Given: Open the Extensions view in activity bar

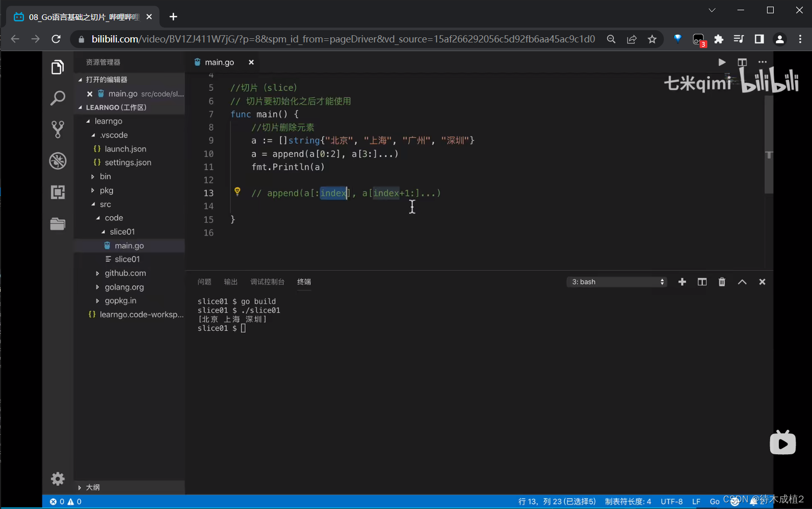Looking at the screenshot, I should click(x=58, y=192).
